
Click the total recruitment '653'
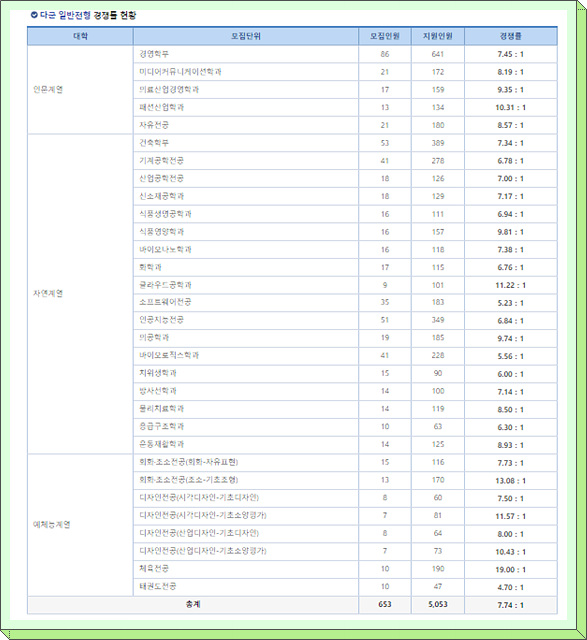click(x=385, y=604)
